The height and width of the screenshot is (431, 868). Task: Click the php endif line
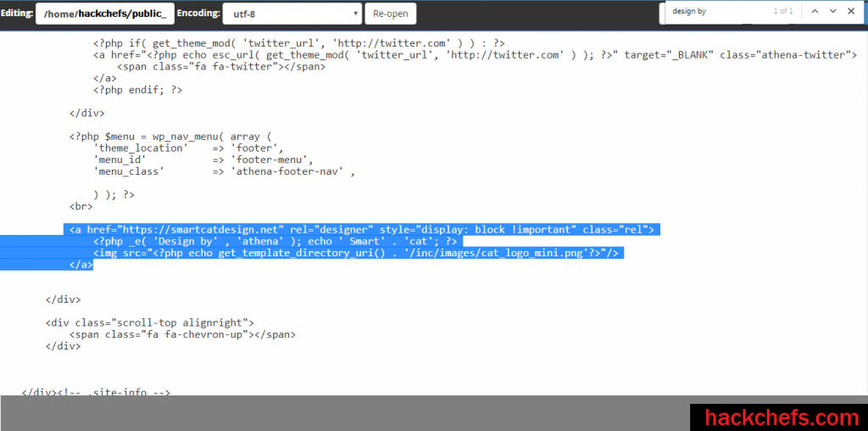click(x=137, y=90)
